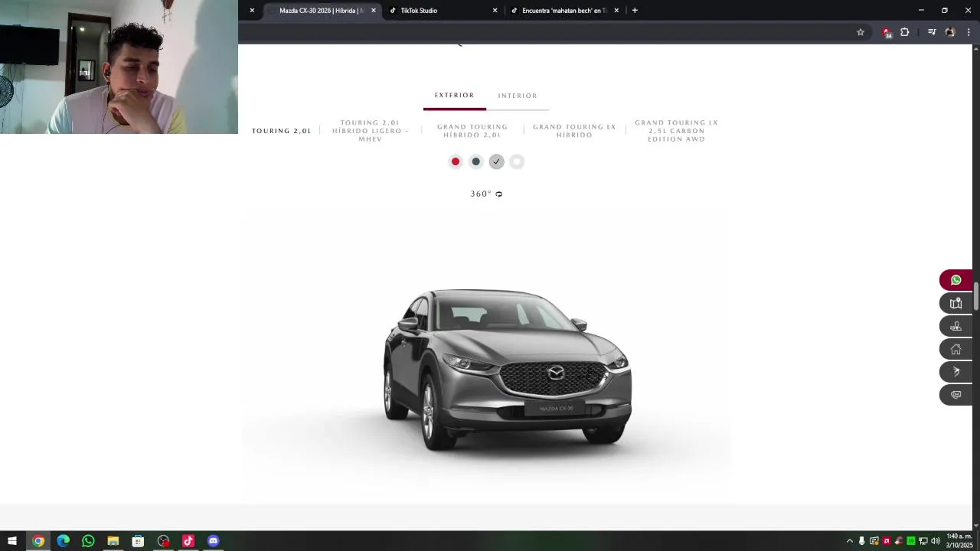Select Touring 2,0L Híbrido Ligero MHEV
Viewport: 980px width, 551px height.
click(371, 131)
